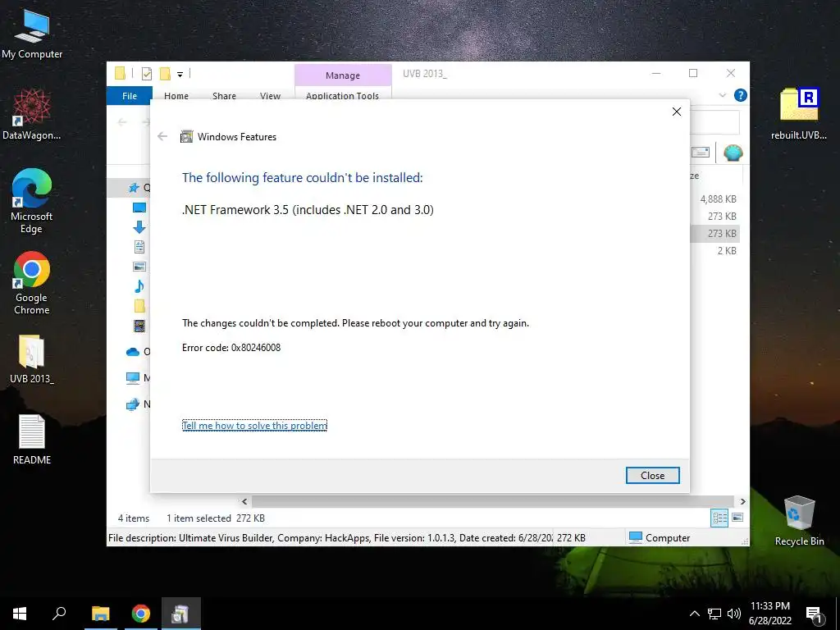
Task: Open the View ribbon tab in Explorer
Action: click(270, 95)
